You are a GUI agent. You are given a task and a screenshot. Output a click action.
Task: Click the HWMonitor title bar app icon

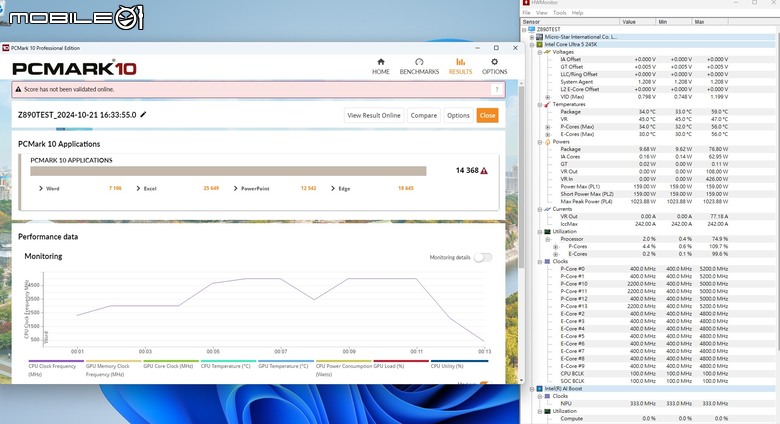click(526, 2)
